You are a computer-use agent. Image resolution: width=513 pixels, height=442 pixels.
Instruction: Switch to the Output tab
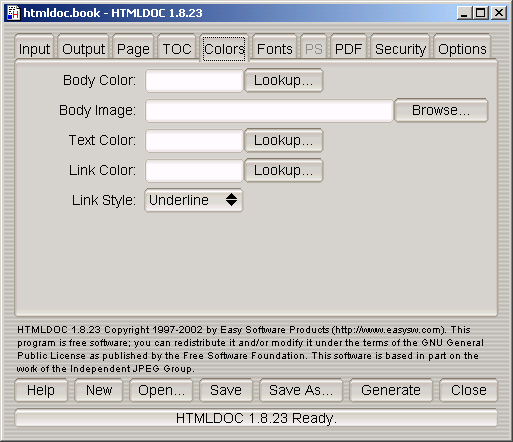pos(83,48)
